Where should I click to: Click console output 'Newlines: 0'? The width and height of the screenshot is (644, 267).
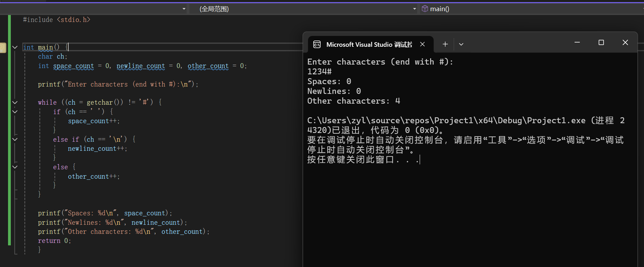click(334, 91)
